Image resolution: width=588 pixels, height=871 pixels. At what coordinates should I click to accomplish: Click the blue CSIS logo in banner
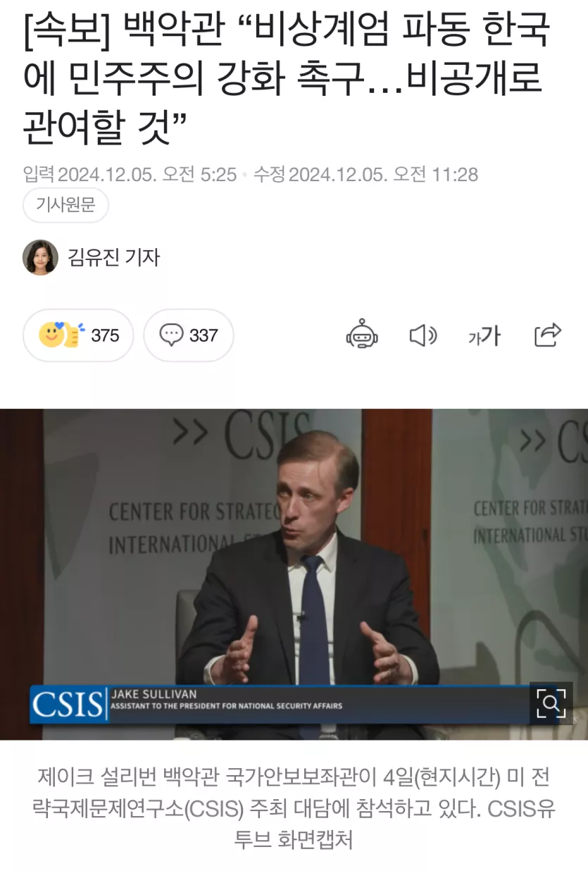68,703
